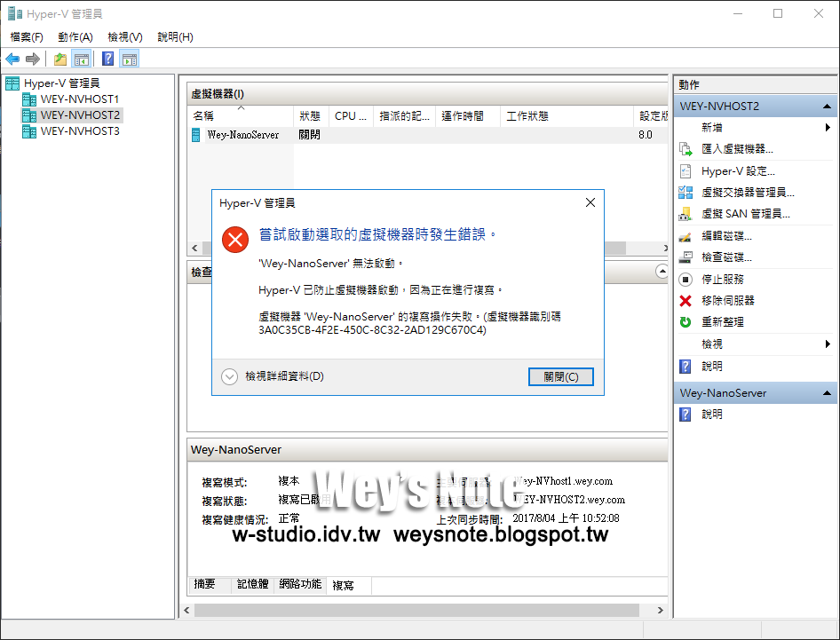Click 虛擬交換器管理員... action
The width and height of the screenshot is (840, 640).
coord(748,193)
